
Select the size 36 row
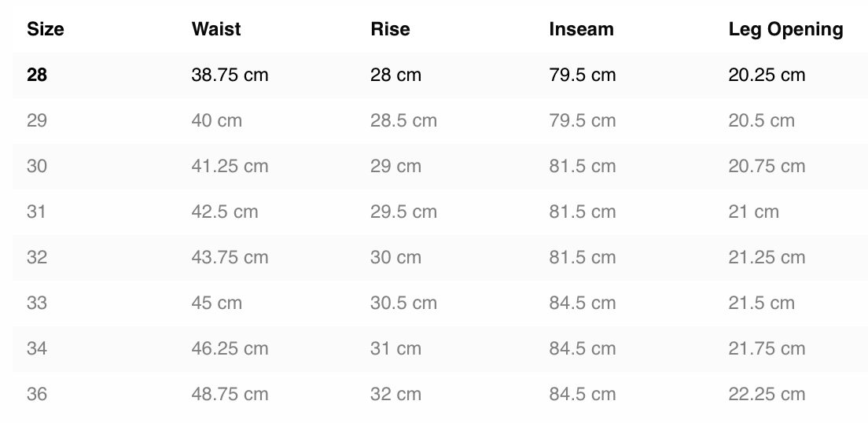coord(440,395)
